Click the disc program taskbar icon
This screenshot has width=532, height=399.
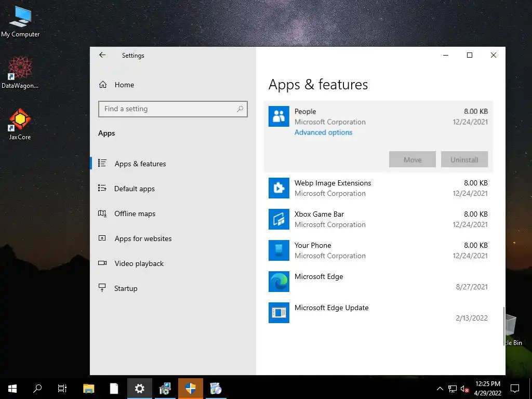point(216,389)
